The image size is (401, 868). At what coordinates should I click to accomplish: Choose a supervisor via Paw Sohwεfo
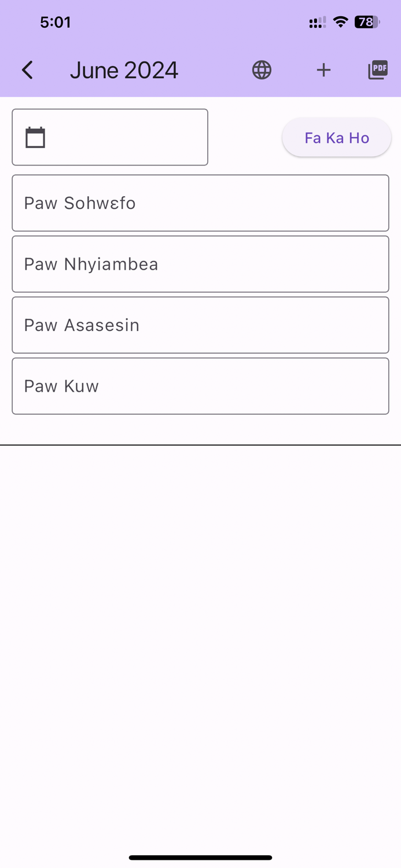200,203
